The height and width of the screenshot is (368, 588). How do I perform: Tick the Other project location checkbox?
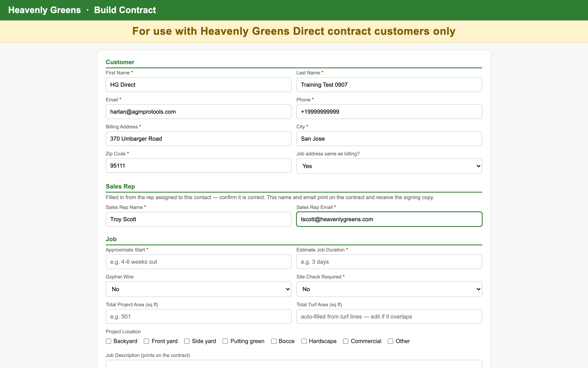click(390, 341)
